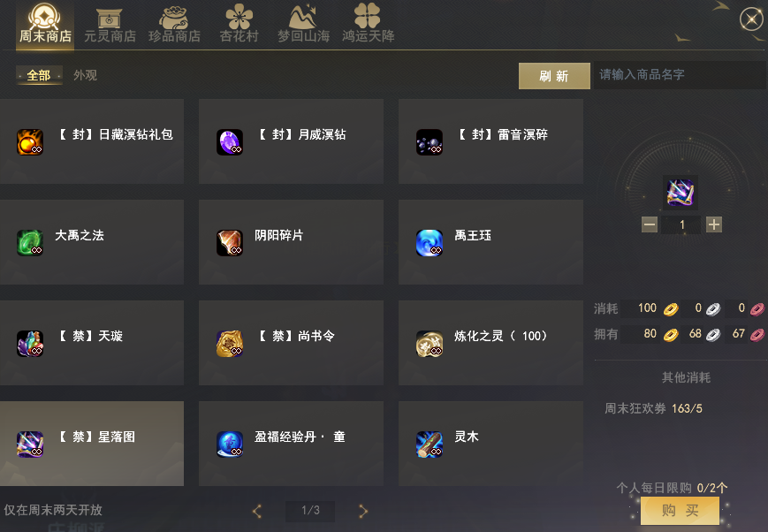Open the 杏花村 shop tab
This screenshot has width=768, height=532.
tap(239, 25)
